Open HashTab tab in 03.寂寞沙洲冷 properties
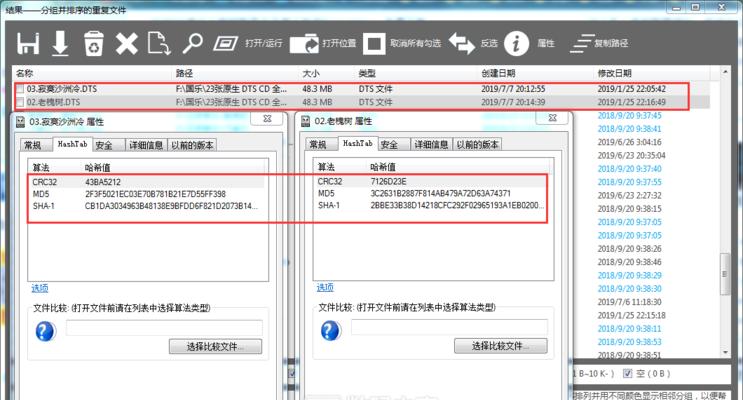The height and width of the screenshot is (400, 743). pyautogui.click(x=72, y=144)
